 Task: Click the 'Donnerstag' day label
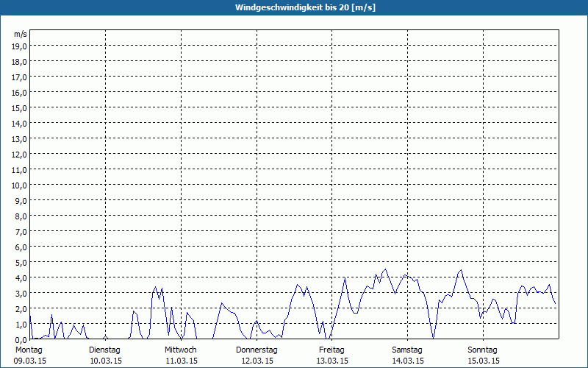pyautogui.click(x=257, y=350)
